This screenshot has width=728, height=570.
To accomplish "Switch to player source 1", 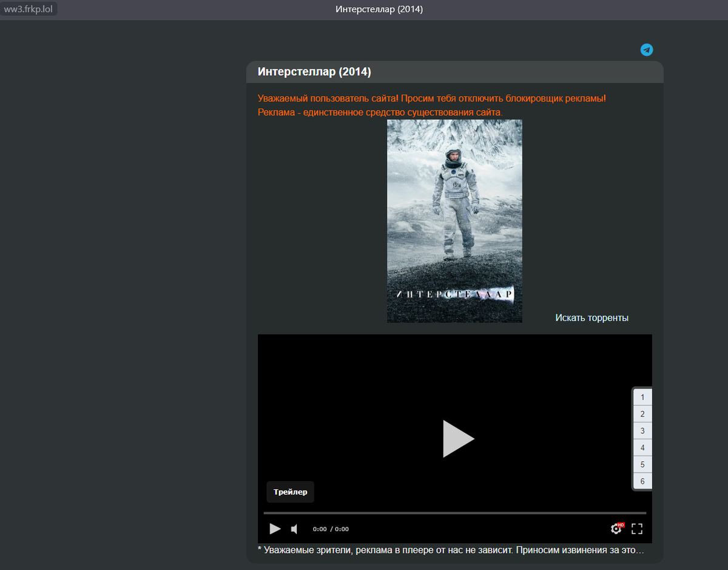I will tap(642, 398).
